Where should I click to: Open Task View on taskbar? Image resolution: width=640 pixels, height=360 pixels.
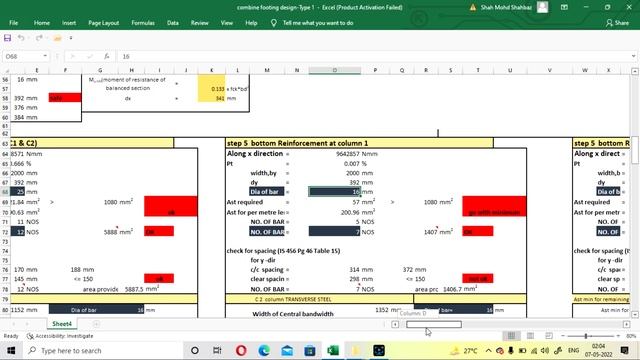click(x=217, y=351)
